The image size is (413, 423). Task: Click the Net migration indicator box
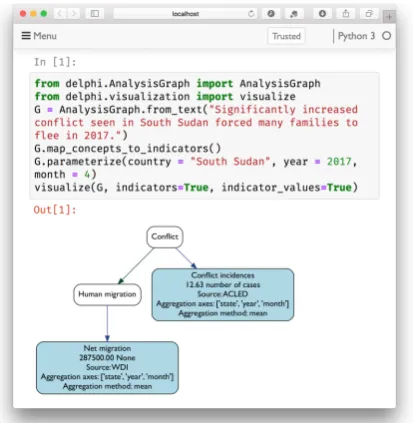coord(107,367)
